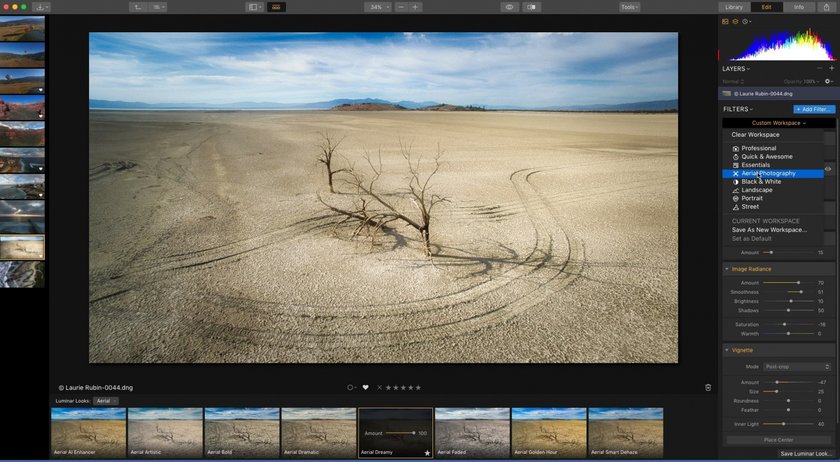Select the Laurie Rubin-0044.dng layer
Image resolution: width=840 pixels, height=462 pixels.
coord(777,94)
